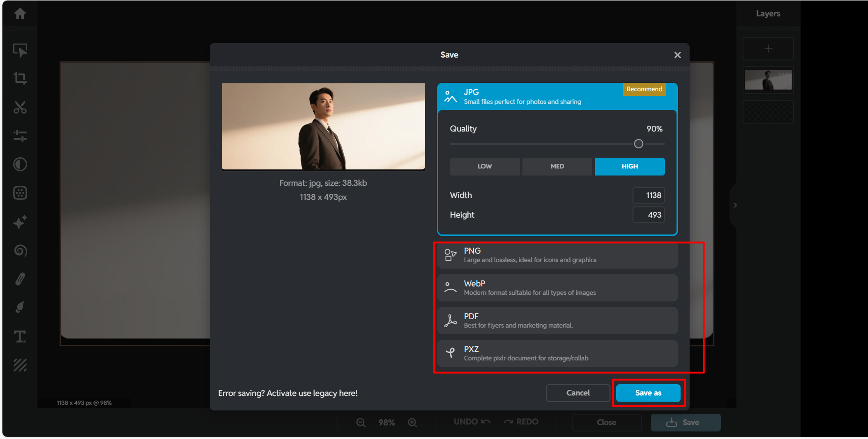Select the portrait layer thumbnail in Layers
Viewport: 868px width, 439px height.
768,80
